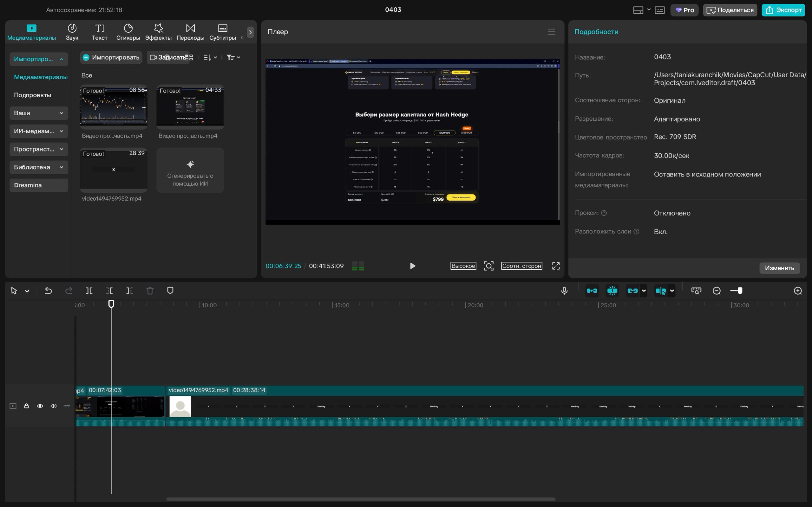Zoom in the timeline with the plus icon
Screen dimensions: 812x507
[798, 291]
